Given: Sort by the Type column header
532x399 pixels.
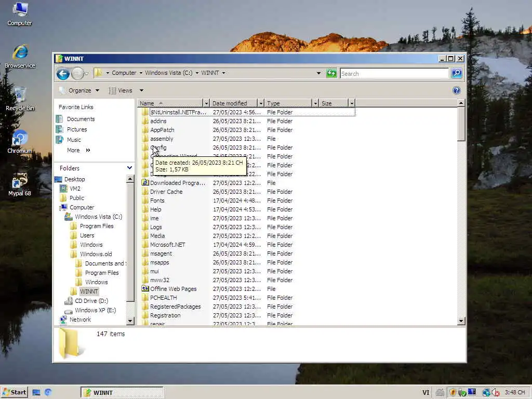Looking at the screenshot, I should (288, 103).
